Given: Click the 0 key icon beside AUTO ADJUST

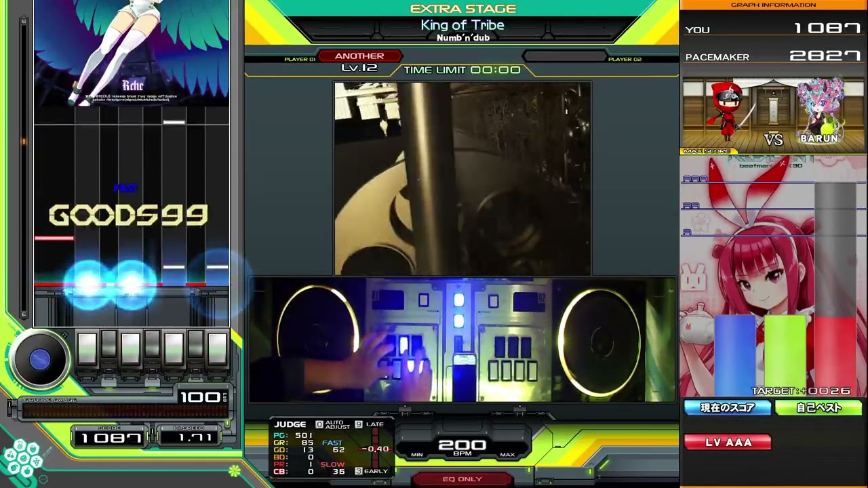Looking at the screenshot, I should [x=319, y=425].
